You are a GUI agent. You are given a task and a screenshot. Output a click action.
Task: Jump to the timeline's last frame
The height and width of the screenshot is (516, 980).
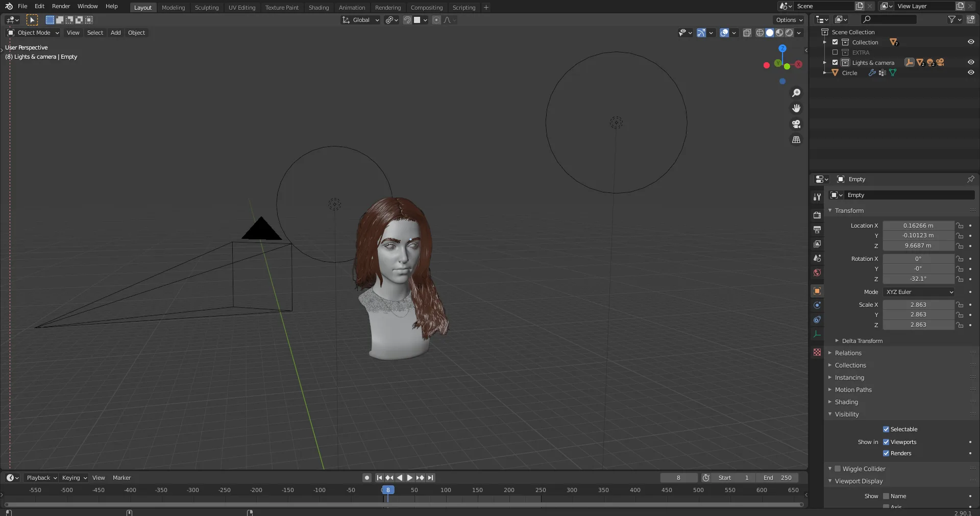[431, 478]
